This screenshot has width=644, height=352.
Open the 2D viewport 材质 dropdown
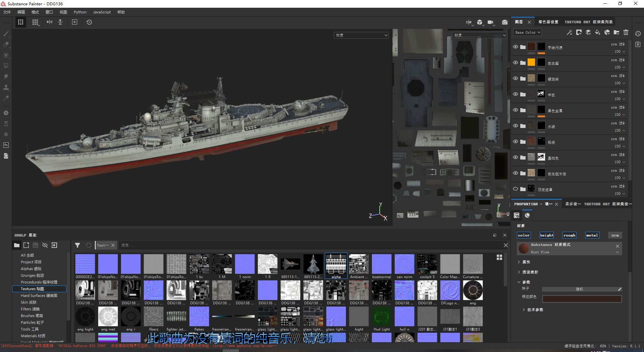(x=480, y=35)
